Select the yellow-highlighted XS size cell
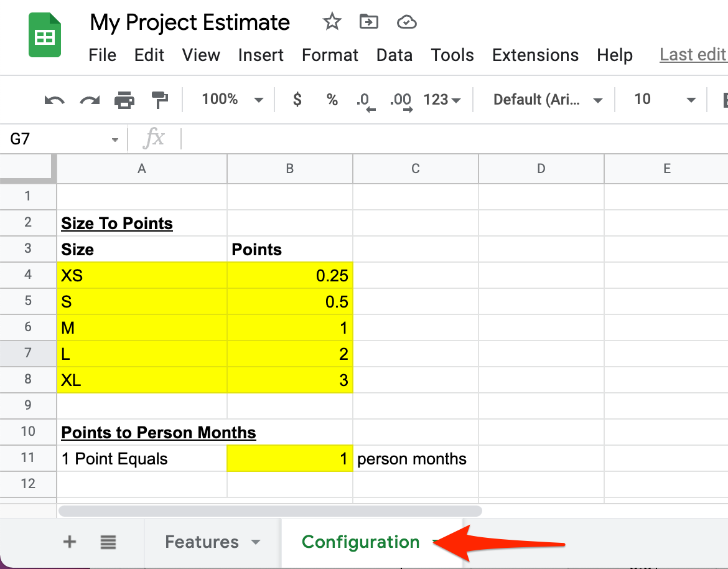Image resolution: width=728 pixels, height=569 pixels. (x=141, y=275)
